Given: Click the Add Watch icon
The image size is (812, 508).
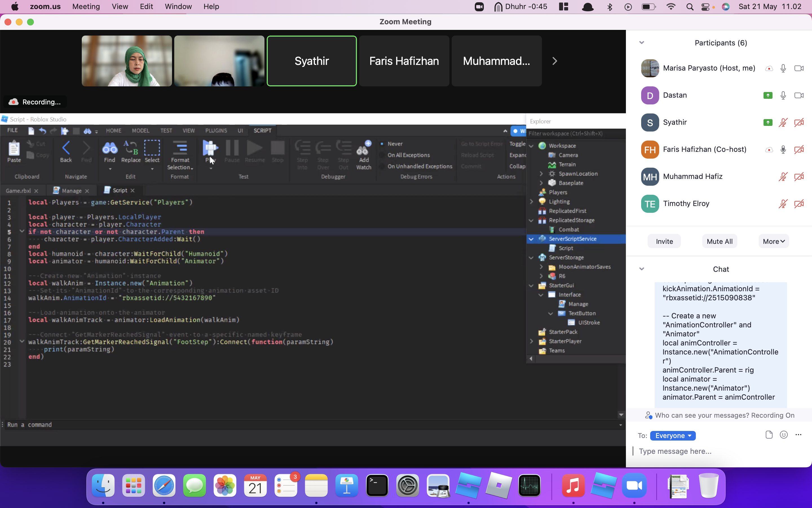Looking at the screenshot, I should coord(364,148).
